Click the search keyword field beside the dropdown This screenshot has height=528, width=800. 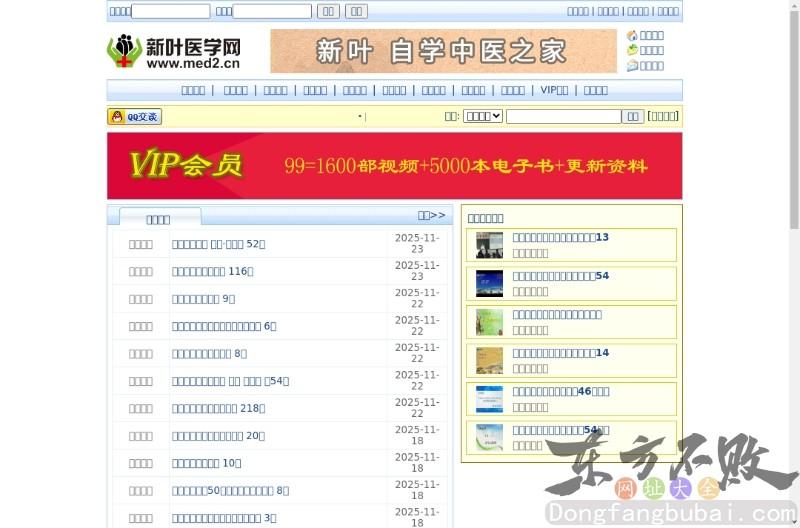(x=563, y=116)
